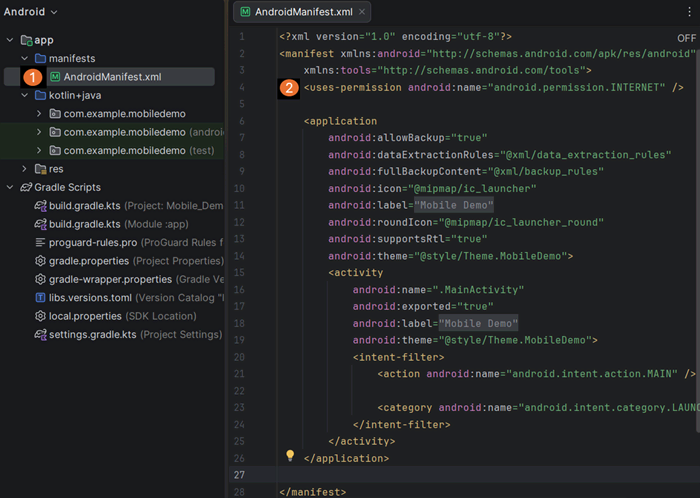Collapse the app module node
The height and width of the screenshot is (498, 700).
pos(10,40)
